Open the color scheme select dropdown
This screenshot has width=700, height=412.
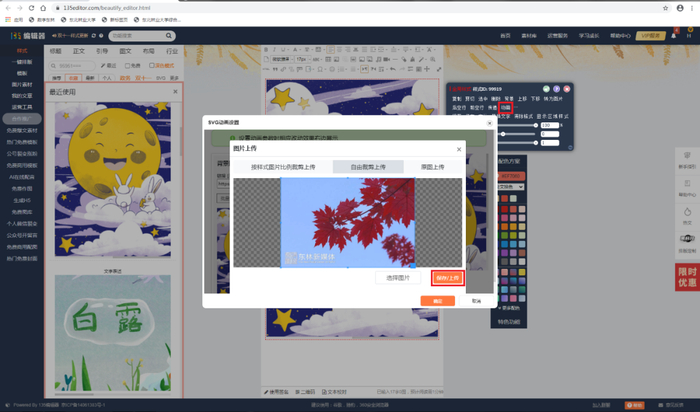click(511, 187)
